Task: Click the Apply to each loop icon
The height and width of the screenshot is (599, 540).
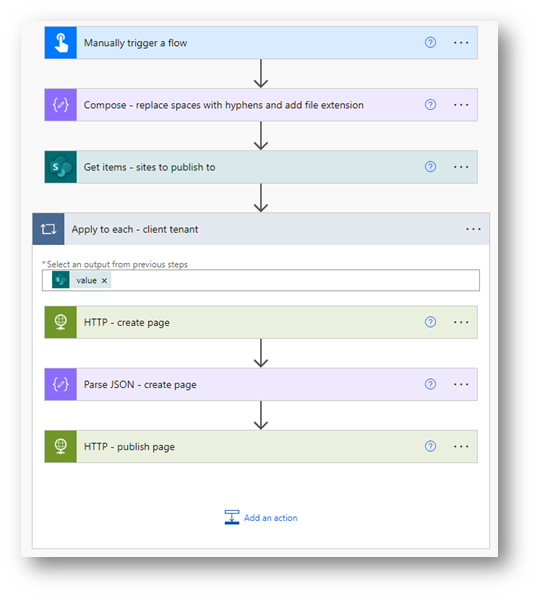Action: coord(49,229)
